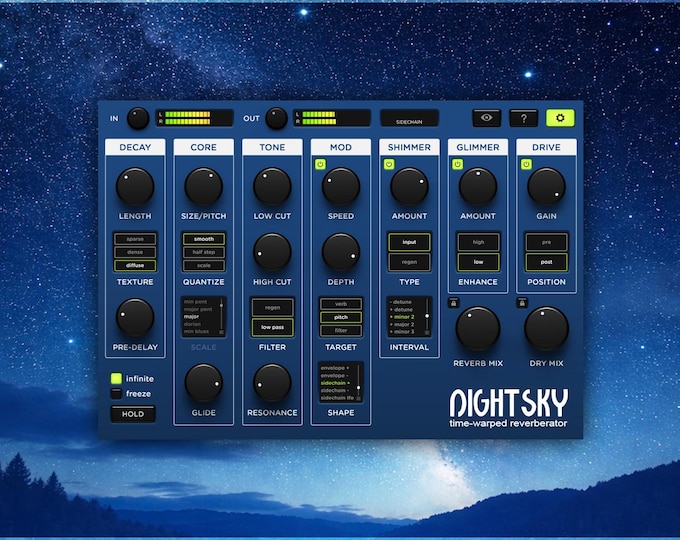
Task: Click the eye view button
Action: pos(486,118)
